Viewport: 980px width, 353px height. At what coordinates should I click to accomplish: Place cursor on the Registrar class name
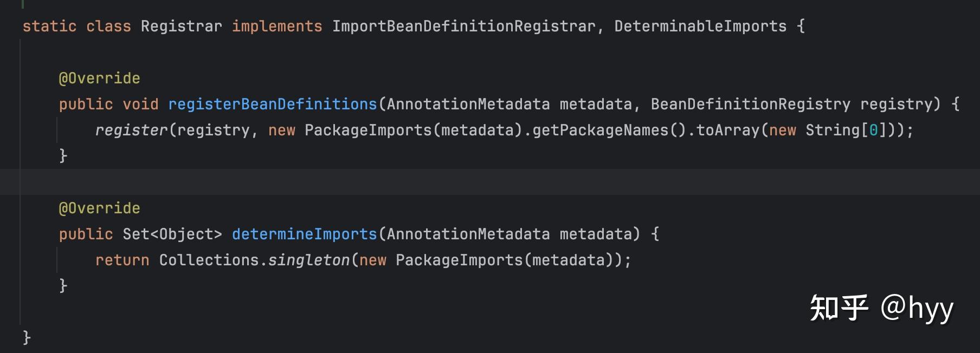coord(181,26)
